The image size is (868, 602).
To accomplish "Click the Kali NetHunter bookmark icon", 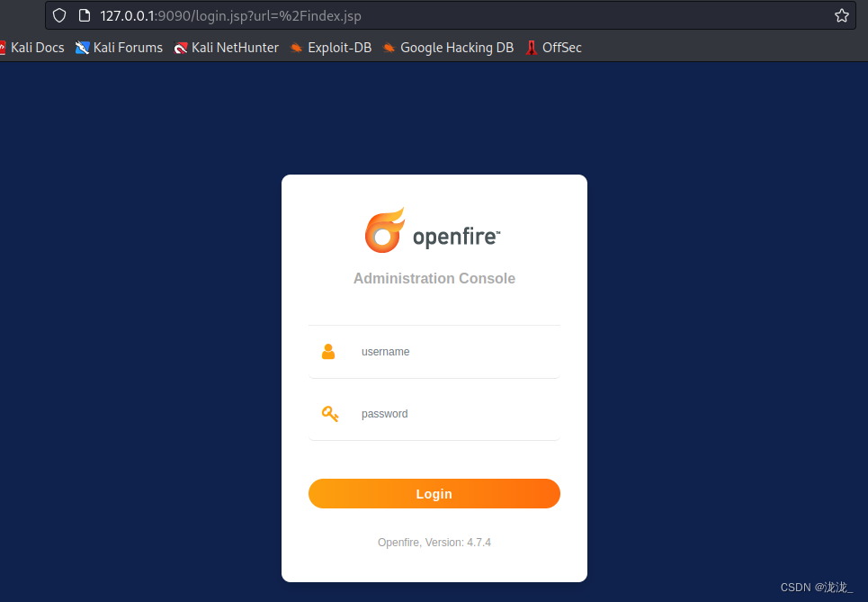I will [x=181, y=48].
